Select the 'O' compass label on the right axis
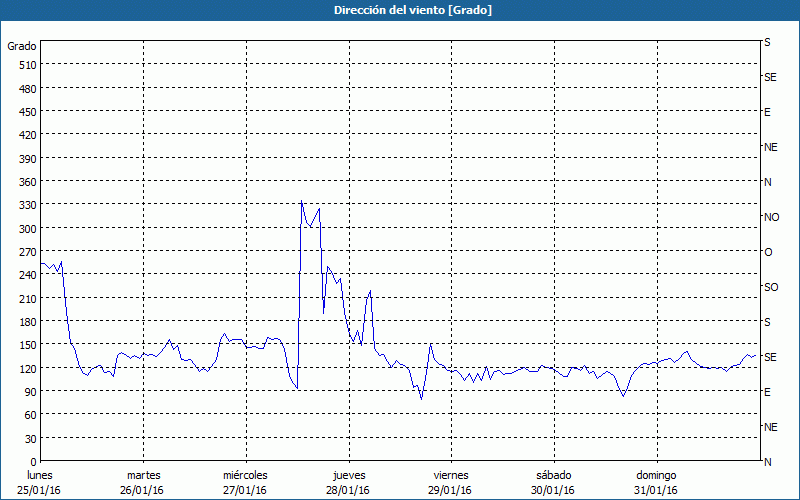This screenshot has height=500, width=800. click(x=768, y=252)
